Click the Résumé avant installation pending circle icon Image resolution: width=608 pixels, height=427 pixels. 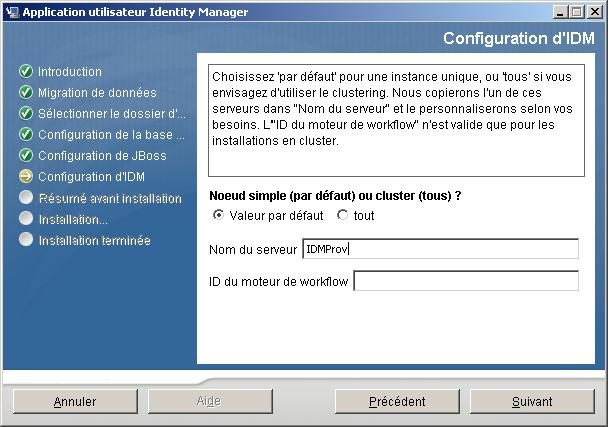(x=26, y=197)
